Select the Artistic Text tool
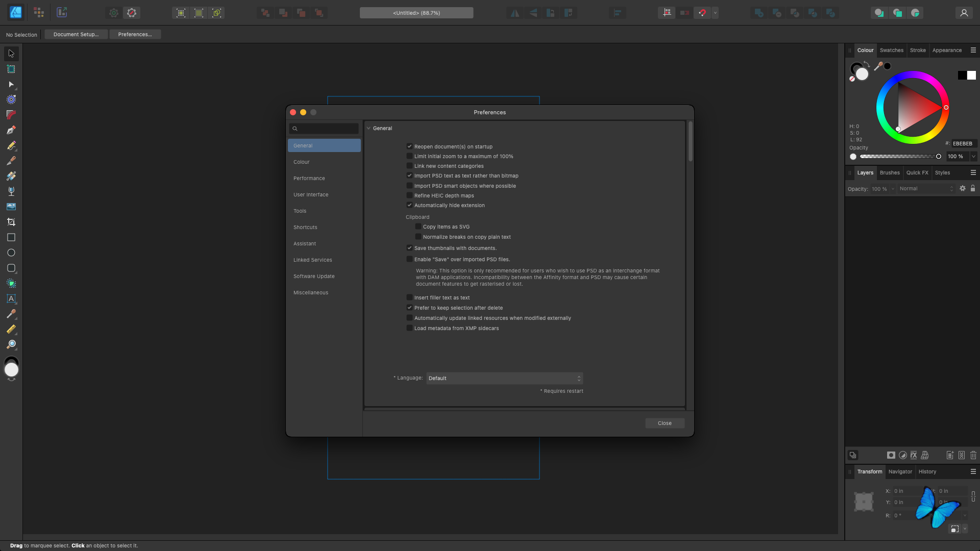This screenshot has height=551, width=980. tap(11, 298)
